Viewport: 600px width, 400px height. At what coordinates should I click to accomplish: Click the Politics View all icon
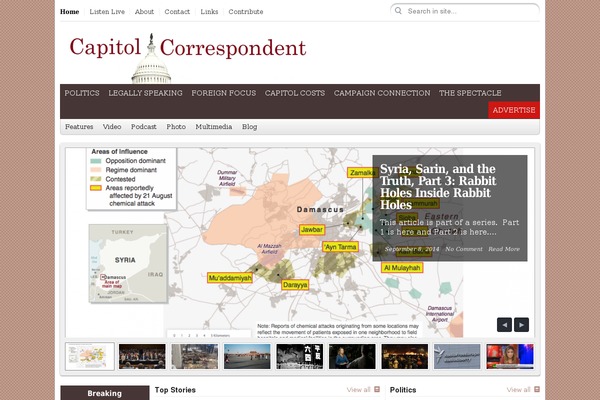coord(537,389)
